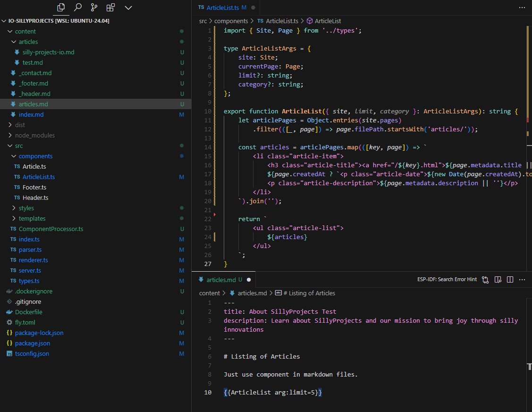Open the Source Control view icon

point(94,7)
